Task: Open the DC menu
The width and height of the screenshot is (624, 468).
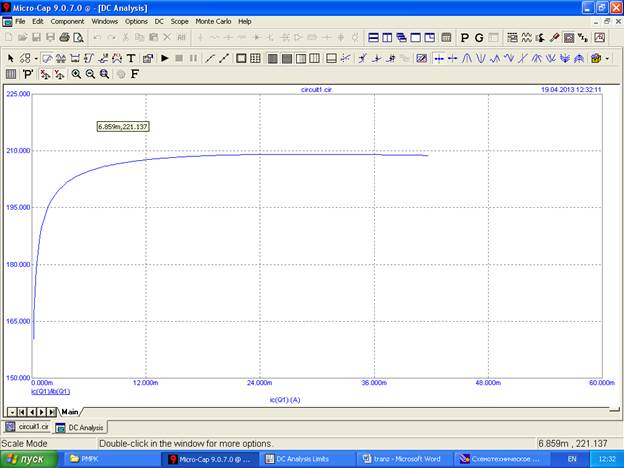Action: (159, 21)
